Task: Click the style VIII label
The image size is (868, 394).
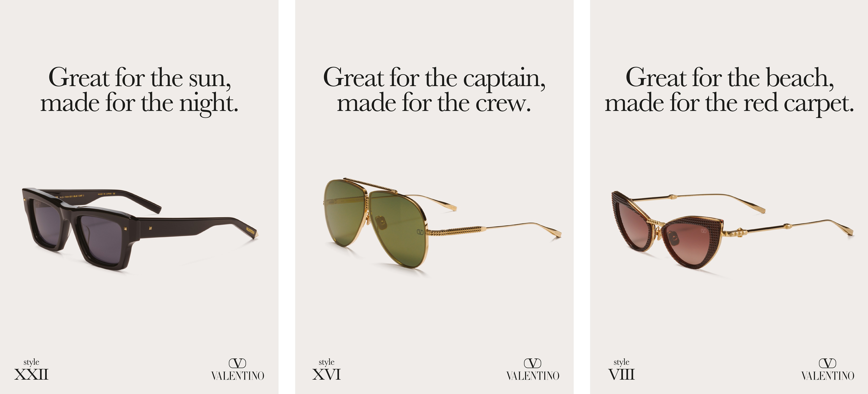Action: [x=621, y=370]
